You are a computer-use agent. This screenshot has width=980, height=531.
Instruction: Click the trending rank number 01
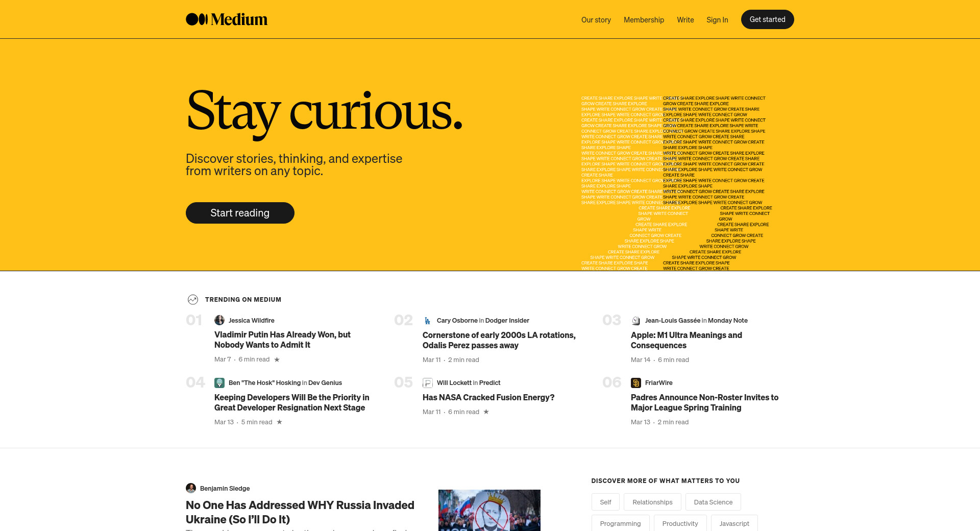tap(194, 320)
